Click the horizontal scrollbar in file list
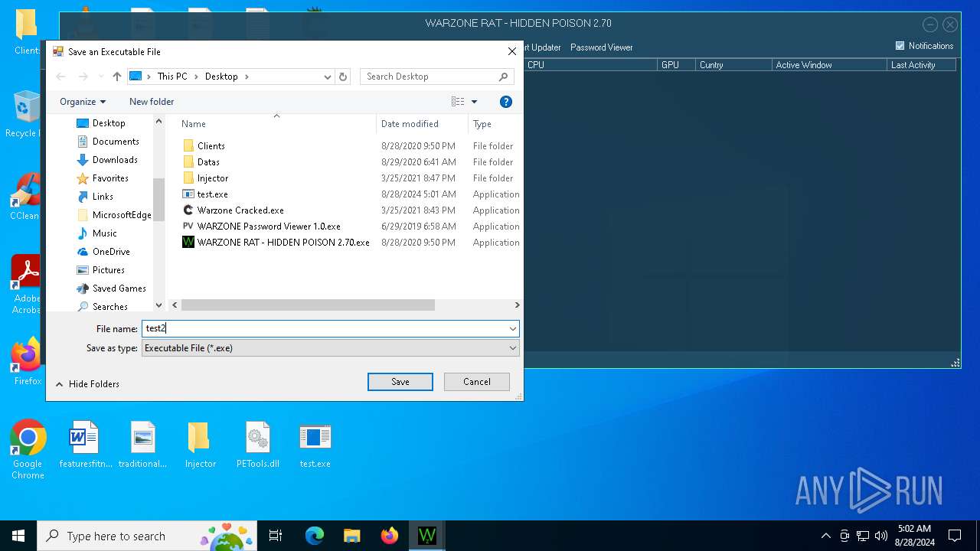This screenshot has height=551, width=980. point(308,305)
